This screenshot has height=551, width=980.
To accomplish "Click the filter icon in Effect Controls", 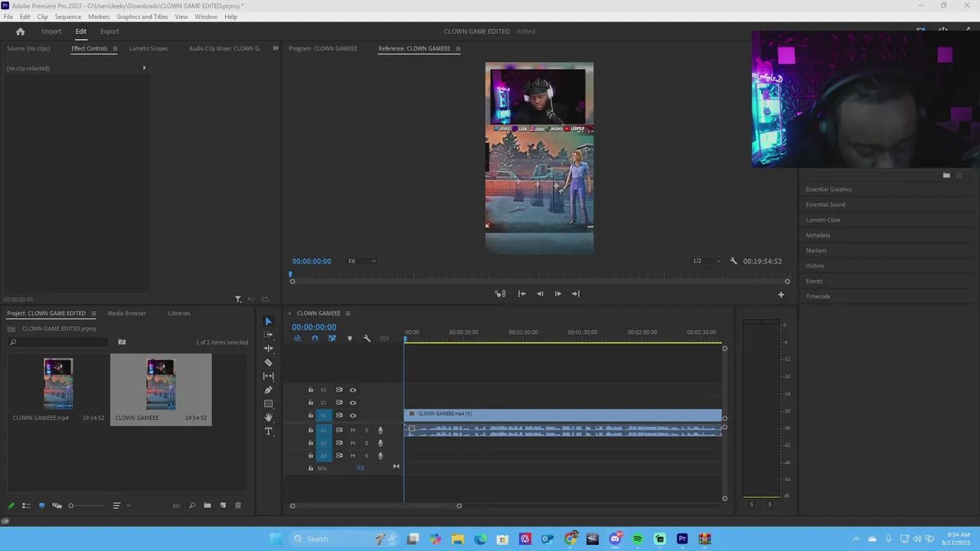I will (238, 299).
